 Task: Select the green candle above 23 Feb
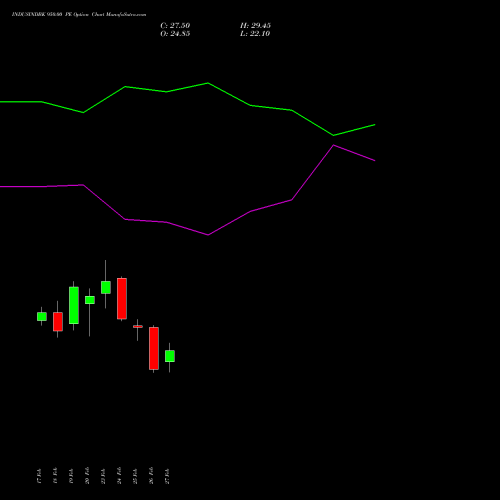[x=106, y=287]
